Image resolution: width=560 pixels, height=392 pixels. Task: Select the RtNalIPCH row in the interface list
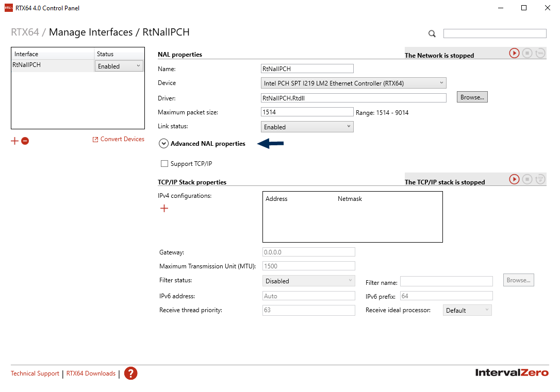click(78, 66)
